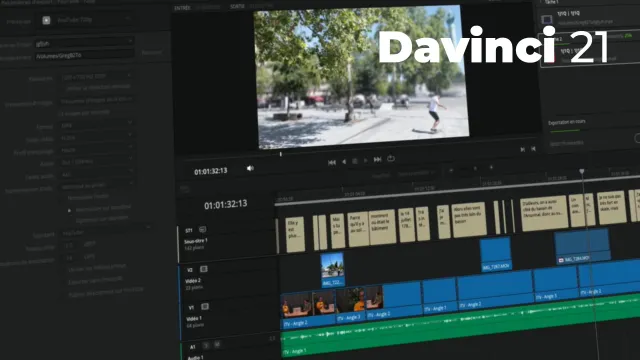Click the next clip icon below viewer right
This screenshot has width=640, height=360.
tap(522, 149)
